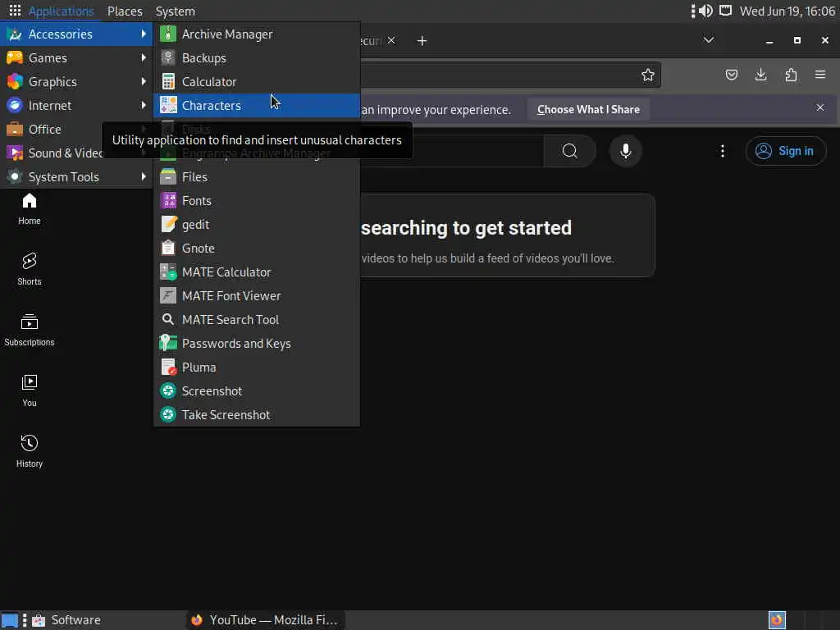The height and width of the screenshot is (630, 840).
Task: Click the YouTube search magnifier button
Action: 570,151
